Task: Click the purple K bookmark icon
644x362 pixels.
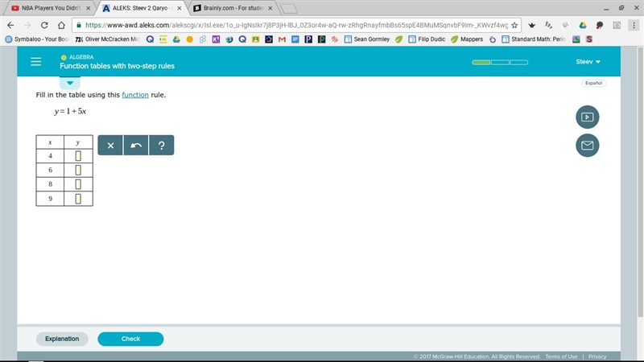Action: (216, 39)
